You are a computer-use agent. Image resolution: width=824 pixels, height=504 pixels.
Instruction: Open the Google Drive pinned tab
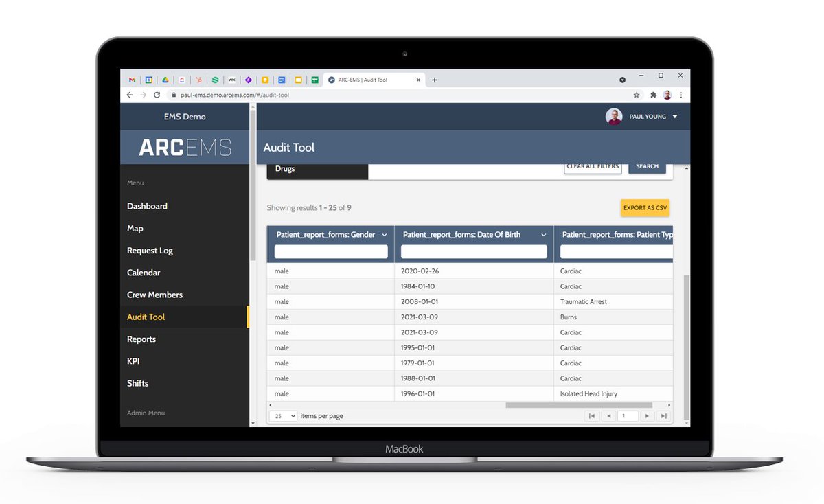[165, 80]
